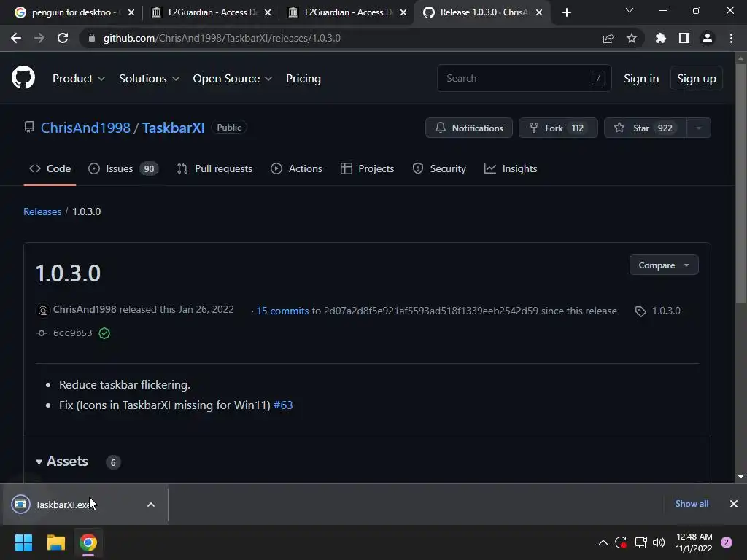Screen dimensions: 747x560
Task: Click the green verified commit checkmark
Action: [x=104, y=333]
